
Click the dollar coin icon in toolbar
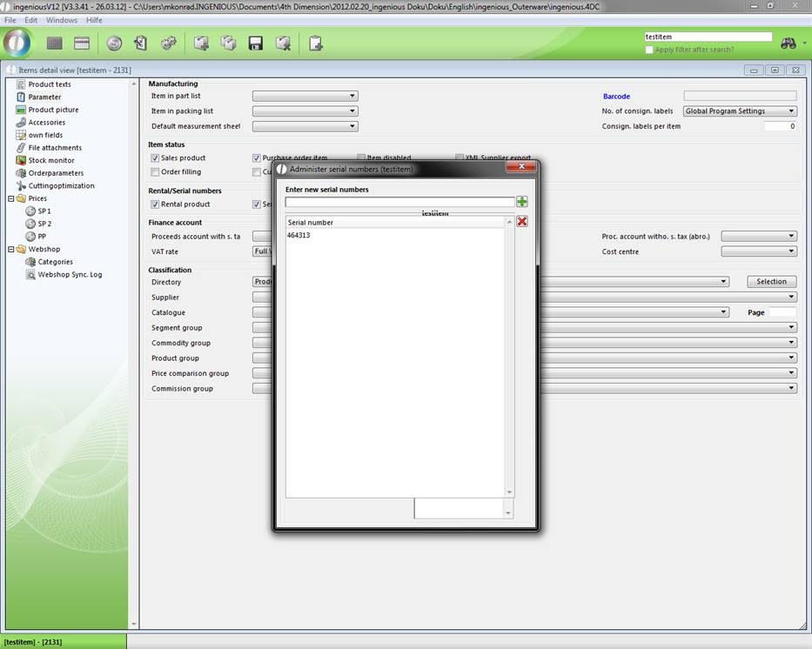114,43
